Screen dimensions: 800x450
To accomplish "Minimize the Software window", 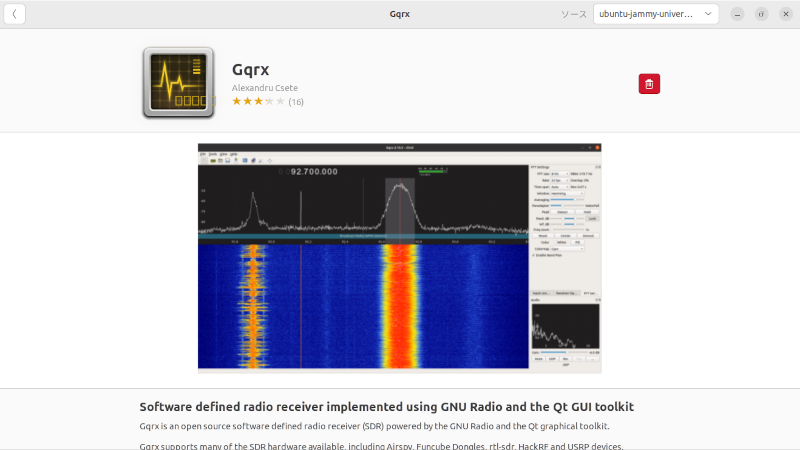I will (737, 14).
